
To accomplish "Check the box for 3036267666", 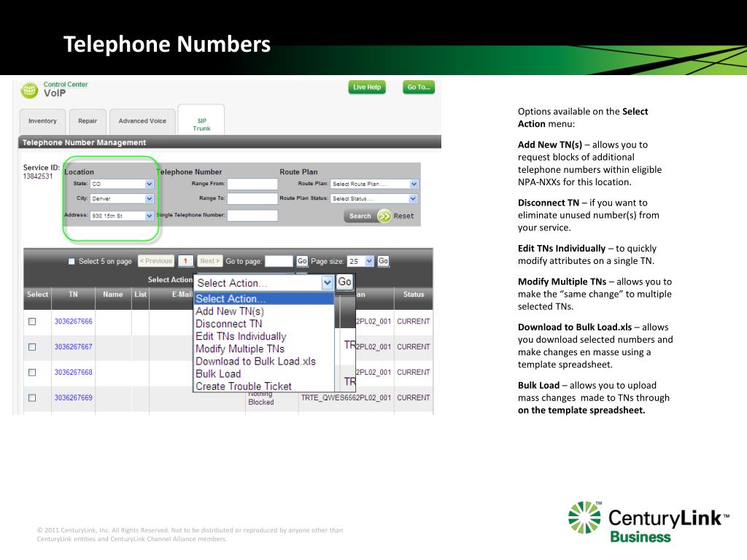I will [x=32, y=322].
